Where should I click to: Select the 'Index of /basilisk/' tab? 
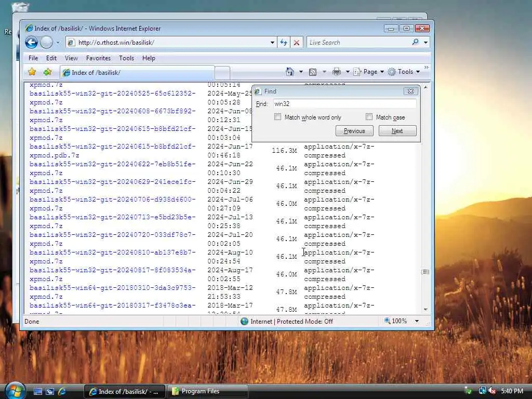click(x=137, y=73)
